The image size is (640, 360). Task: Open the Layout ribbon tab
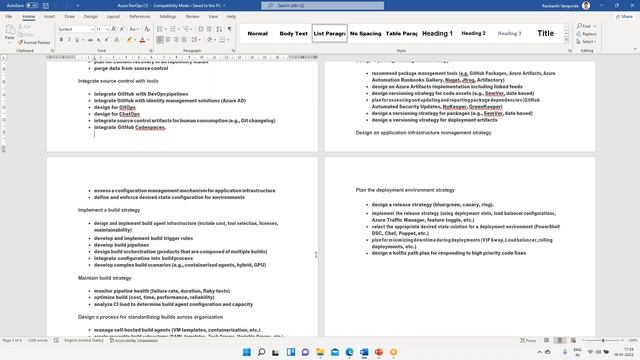click(113, 16)
